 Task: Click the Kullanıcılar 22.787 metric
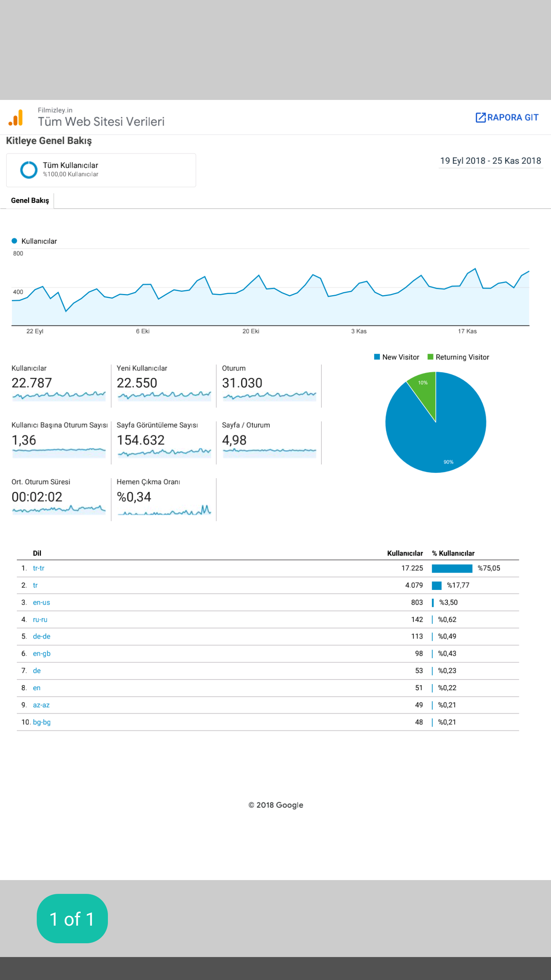pyautogui.click(x=59, y=383)
